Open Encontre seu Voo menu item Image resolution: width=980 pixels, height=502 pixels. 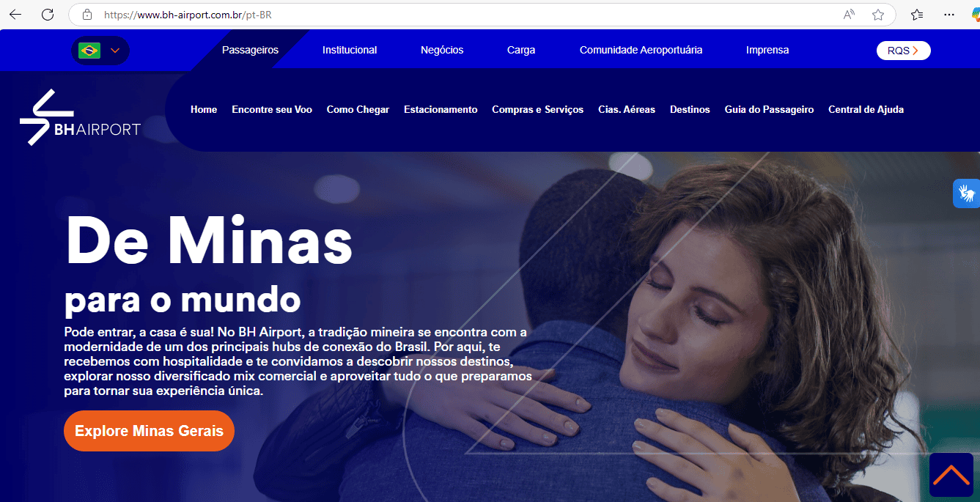pyautogui.click(x=272, y=109)
